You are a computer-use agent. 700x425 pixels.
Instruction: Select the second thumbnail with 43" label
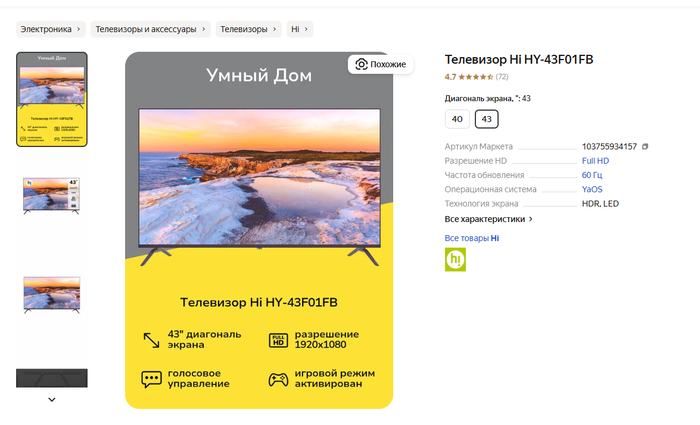pos(52,195)
